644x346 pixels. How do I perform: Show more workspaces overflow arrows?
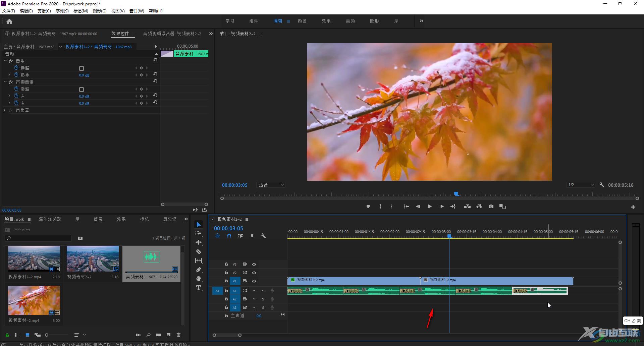point(422,21)
